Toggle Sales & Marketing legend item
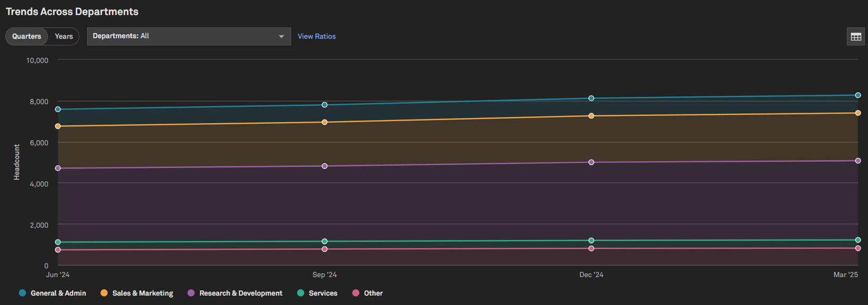The image size is (868, 305). click(137, 293)
